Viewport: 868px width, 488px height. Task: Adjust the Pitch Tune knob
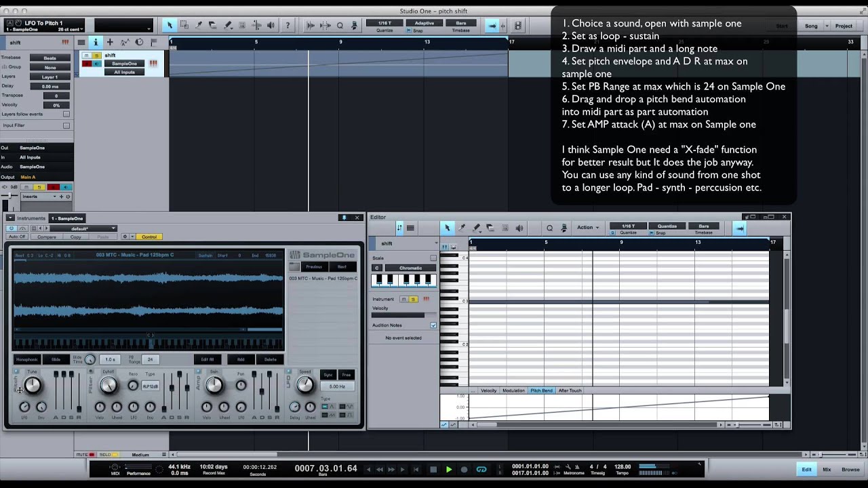click(x=32, y=386)
